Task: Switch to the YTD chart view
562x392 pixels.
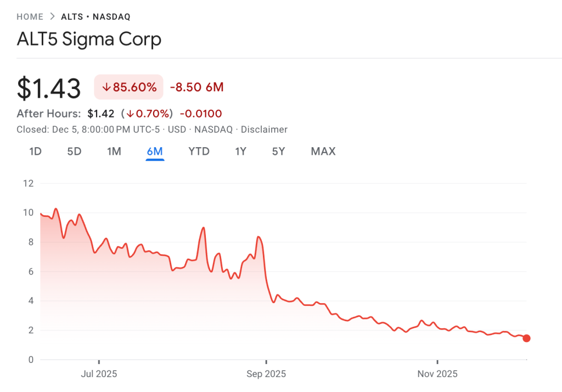Action: click(199, 152)
